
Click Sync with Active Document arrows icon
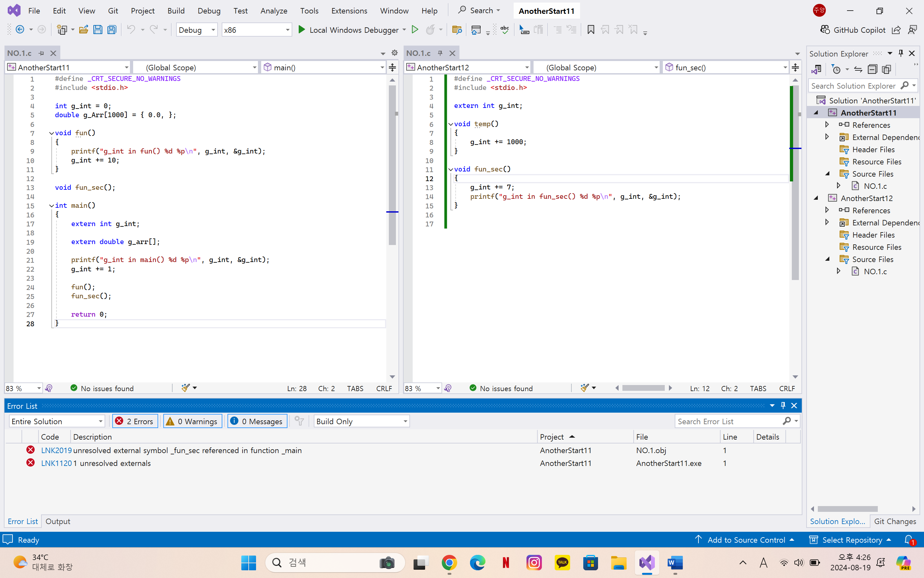[x=858, y=69]
